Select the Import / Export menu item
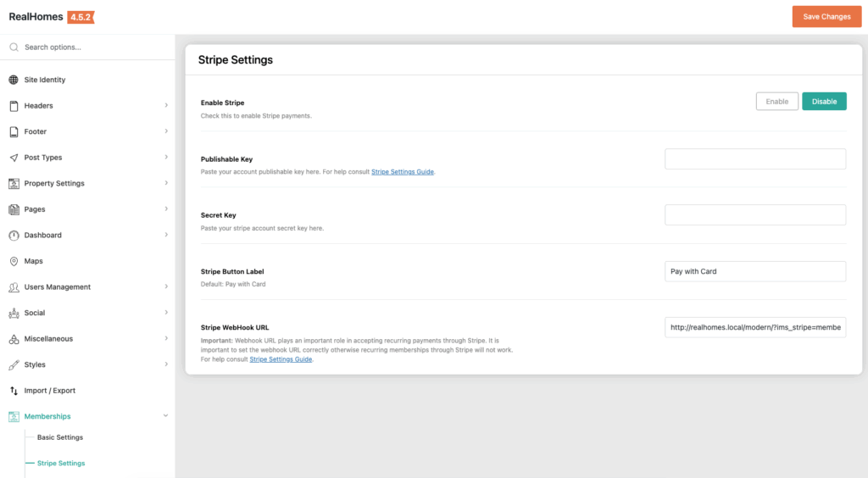The height and width of the screenshot is (478, 868). (x=49, y=391)
